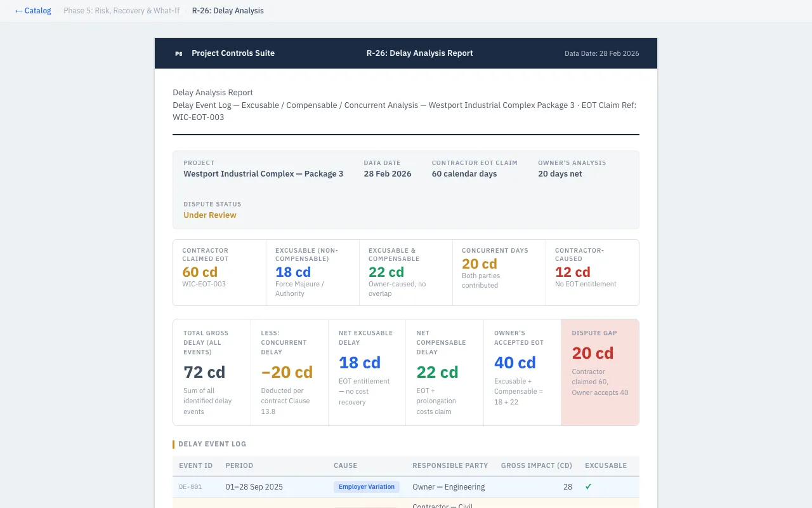Screen dimensions: 812x508
Task: Select the R-26: Delay Analysis breadcrumb
Action: pyautogui.click(x=228, y=11)
